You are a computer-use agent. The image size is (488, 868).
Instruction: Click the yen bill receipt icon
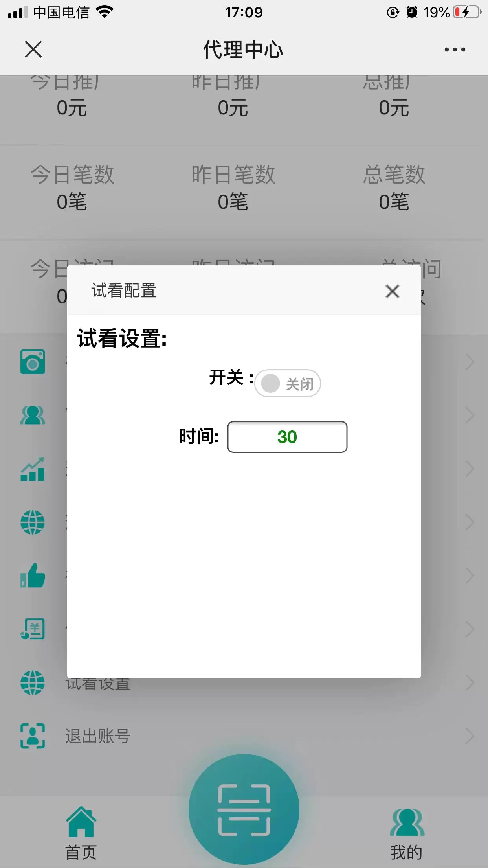(33, 629)
